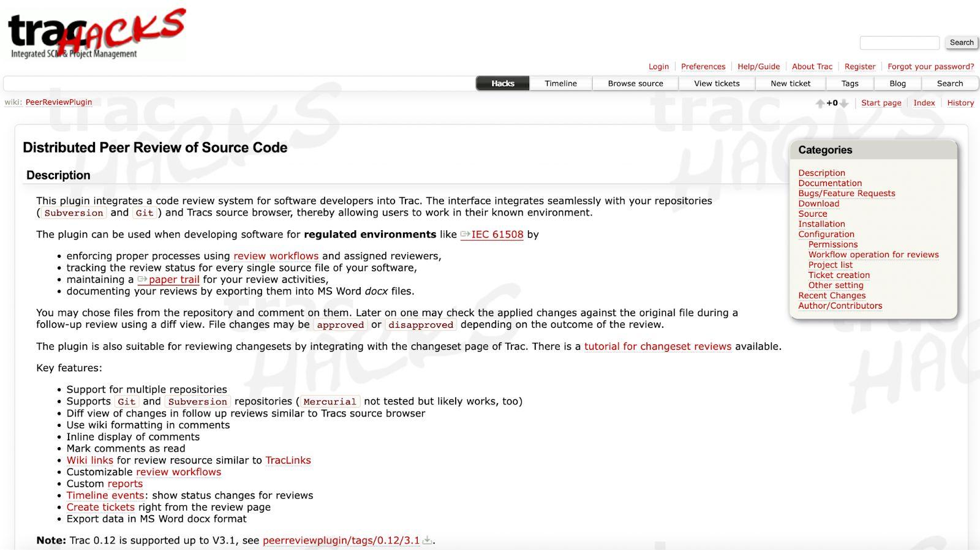The image size is (980, 550).
Task: Click the PeerReviewPlugin breadcrumb link
Action: 59,102
